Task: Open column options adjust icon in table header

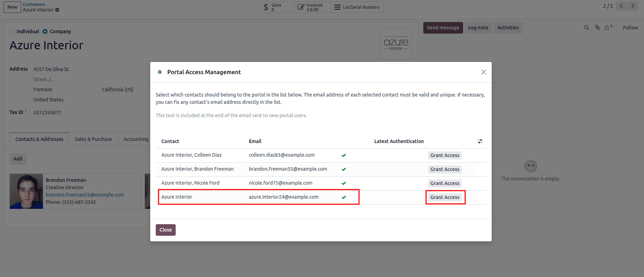Action: click(480, 141)
